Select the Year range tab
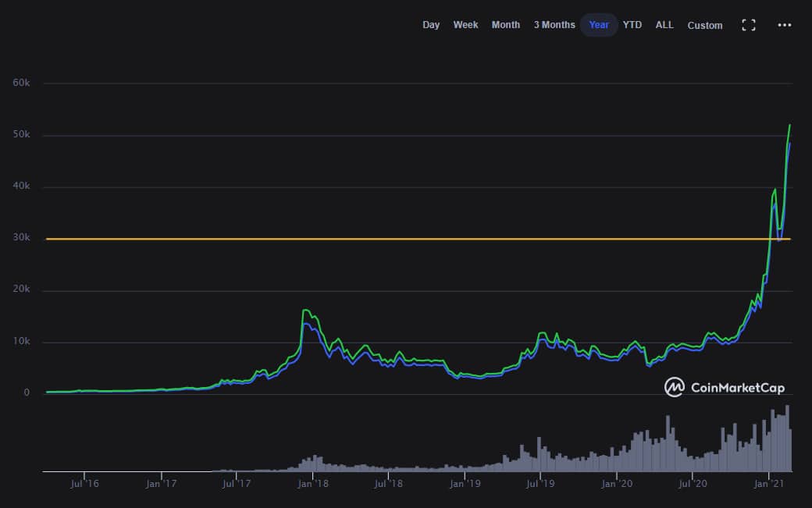 (599, 25)
